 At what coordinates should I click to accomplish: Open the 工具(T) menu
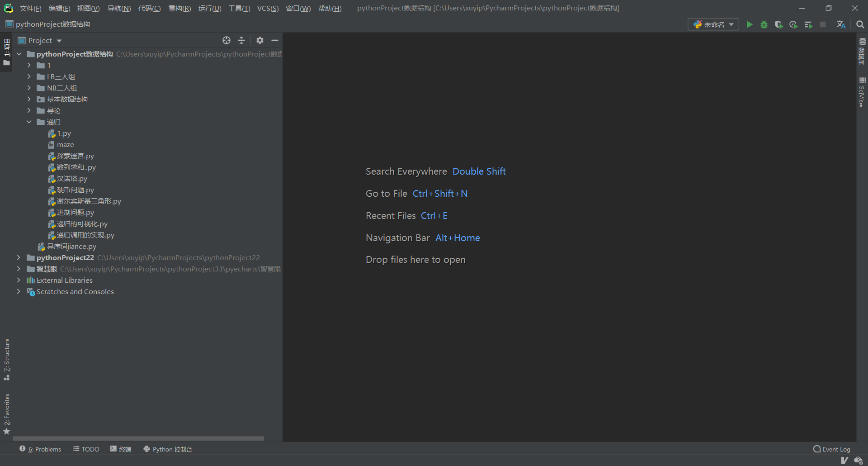point(239,9)
